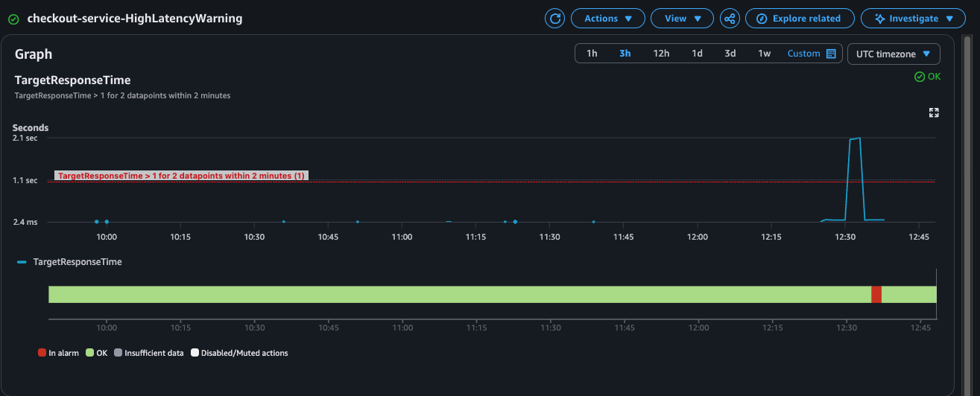
Task: Expand the Actions dropdown
Action: (x=607, y=19)
